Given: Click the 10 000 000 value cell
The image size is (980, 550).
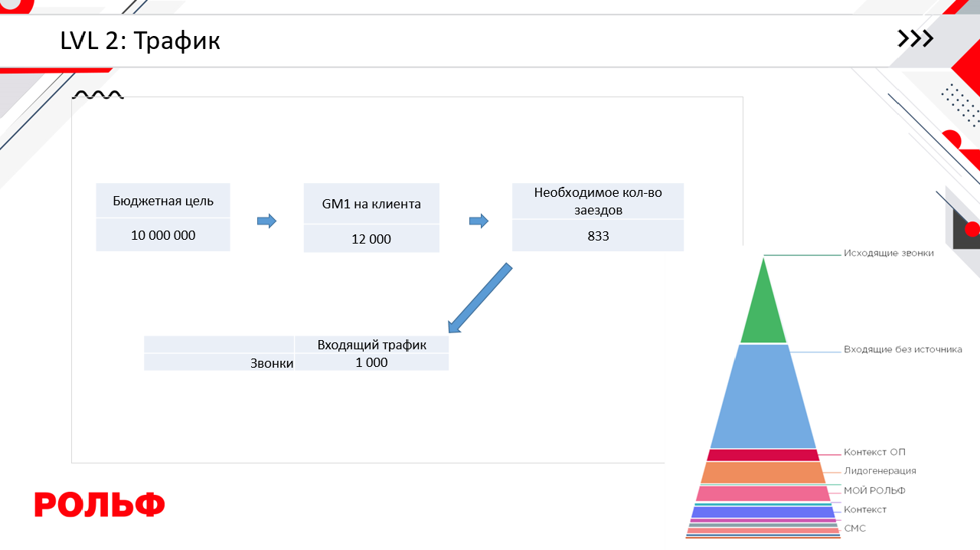Looking at the screenshot, I should coord(163,235).
